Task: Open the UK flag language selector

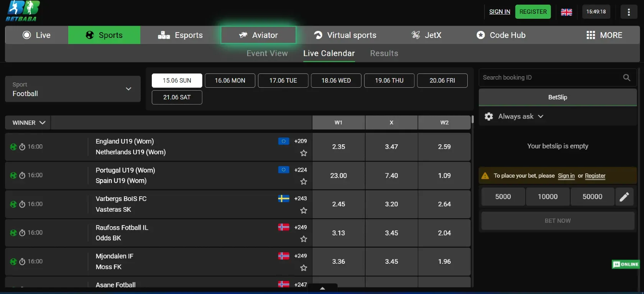Action: tap(566, 12)
